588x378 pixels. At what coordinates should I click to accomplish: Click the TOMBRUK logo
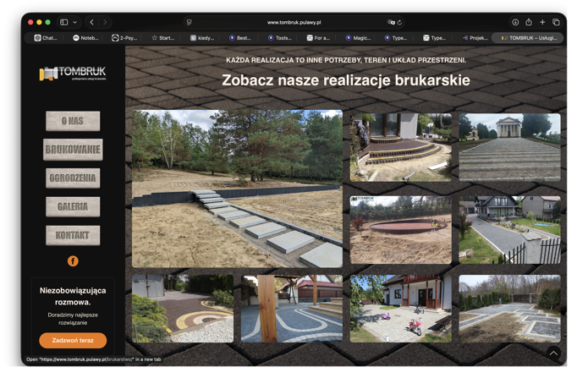(73, 73)
